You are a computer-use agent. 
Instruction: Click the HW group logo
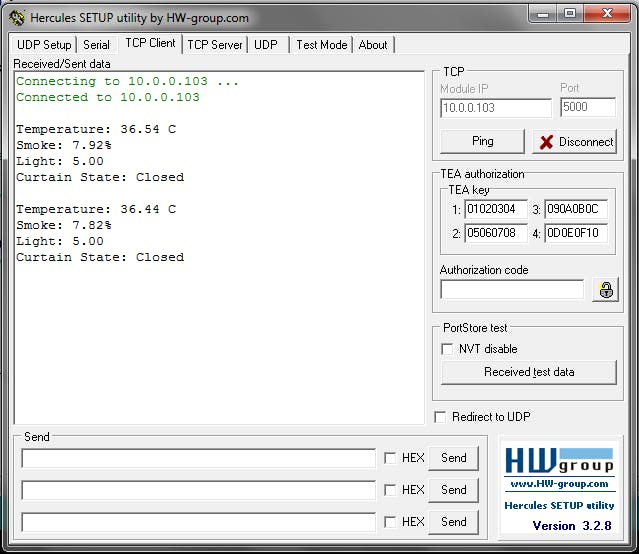point(559,462)
